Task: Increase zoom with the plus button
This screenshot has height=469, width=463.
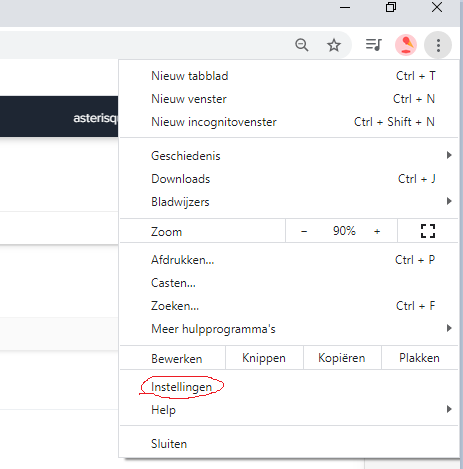Action: 377,231
